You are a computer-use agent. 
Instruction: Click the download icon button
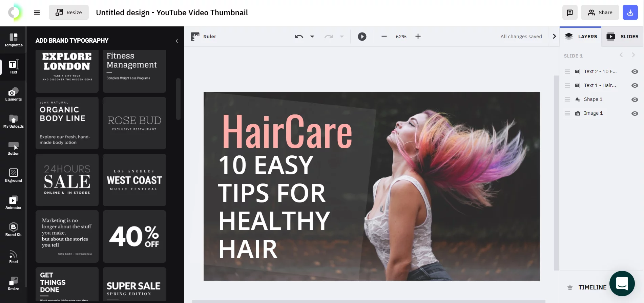tap(630, 13)
